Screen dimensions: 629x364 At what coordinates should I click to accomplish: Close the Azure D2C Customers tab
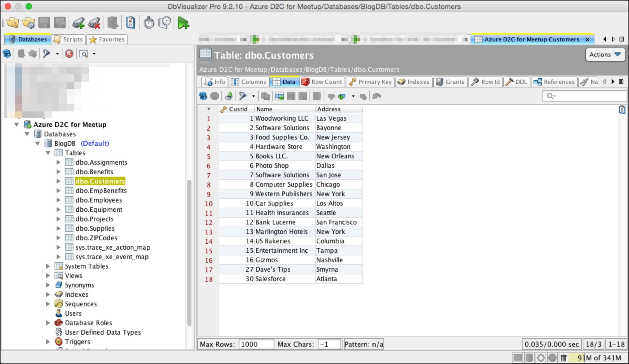point(588,39)
